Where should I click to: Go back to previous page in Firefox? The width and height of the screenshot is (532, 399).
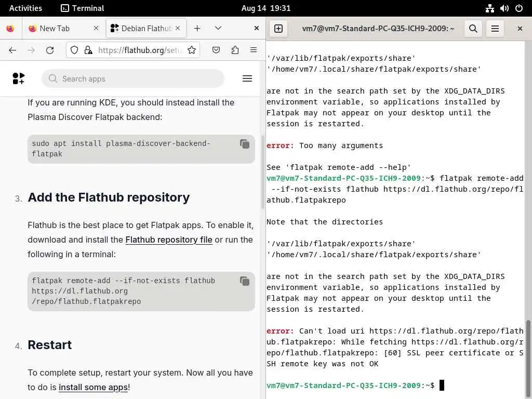(12, 50)
